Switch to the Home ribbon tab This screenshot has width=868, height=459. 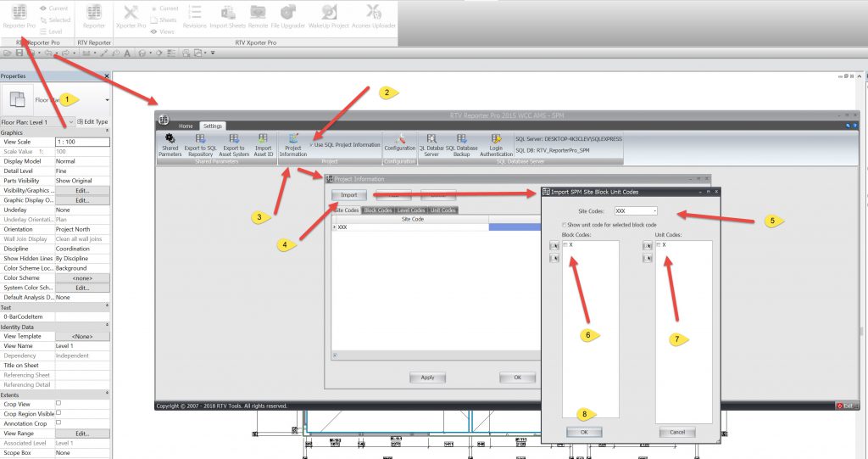click(x=186, y=126)
